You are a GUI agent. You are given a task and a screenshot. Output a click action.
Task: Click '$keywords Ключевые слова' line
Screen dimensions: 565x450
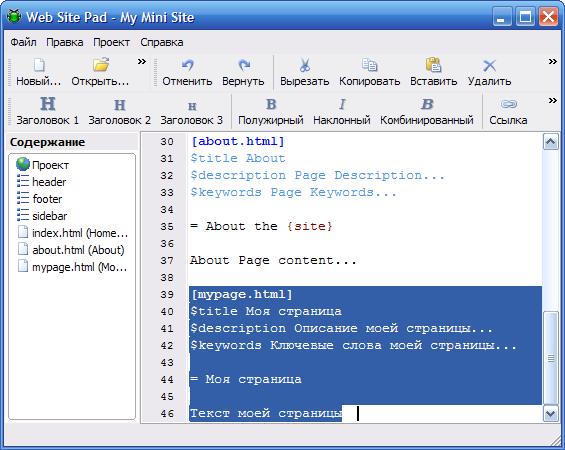point(353,345)
